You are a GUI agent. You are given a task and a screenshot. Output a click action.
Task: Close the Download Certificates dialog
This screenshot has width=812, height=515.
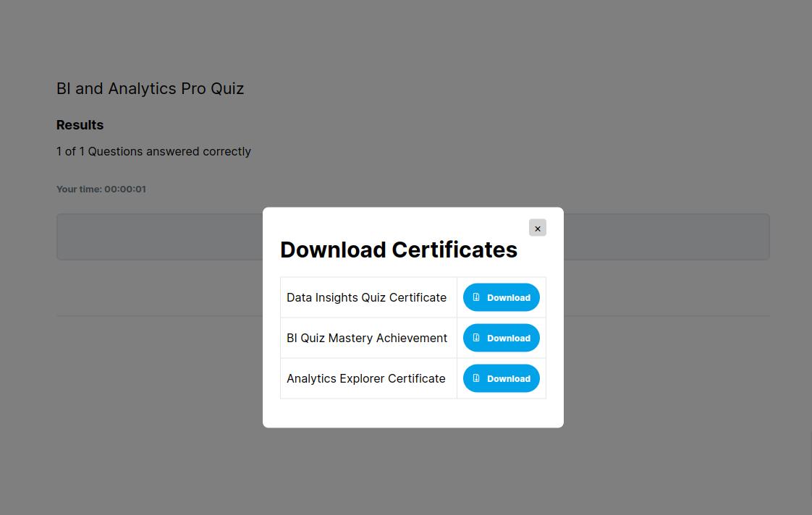537,228
